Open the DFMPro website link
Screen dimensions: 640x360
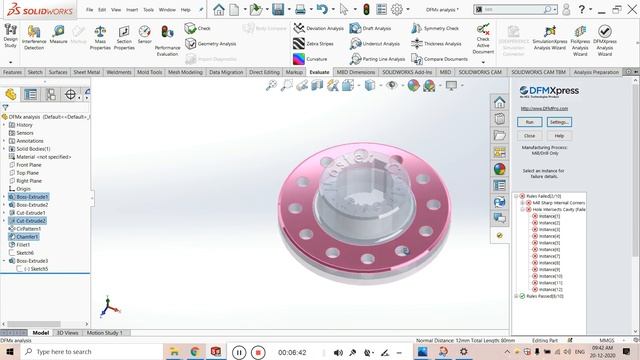[544, 109]
